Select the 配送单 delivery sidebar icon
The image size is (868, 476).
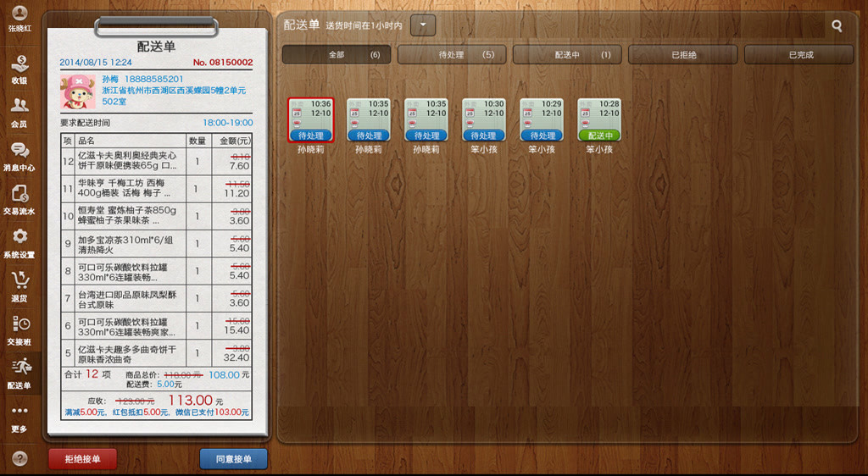coord(19,374)
